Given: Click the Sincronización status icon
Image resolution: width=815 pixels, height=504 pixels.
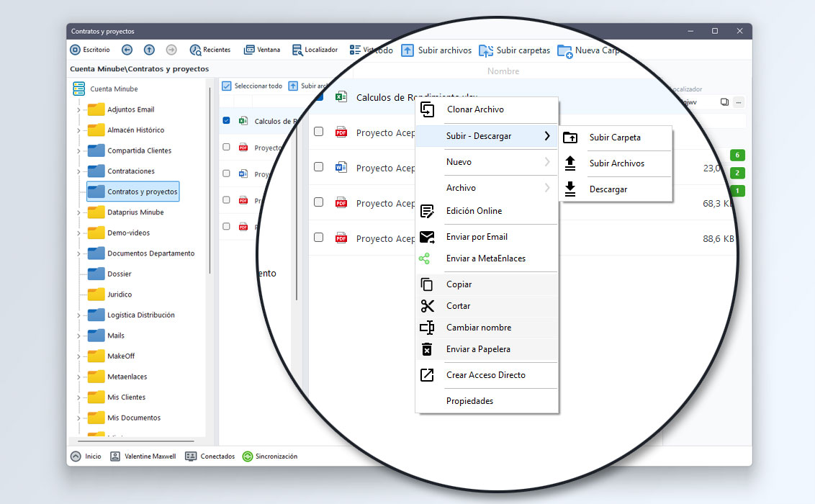Looking at the screenshot, I should coord(248,456).
